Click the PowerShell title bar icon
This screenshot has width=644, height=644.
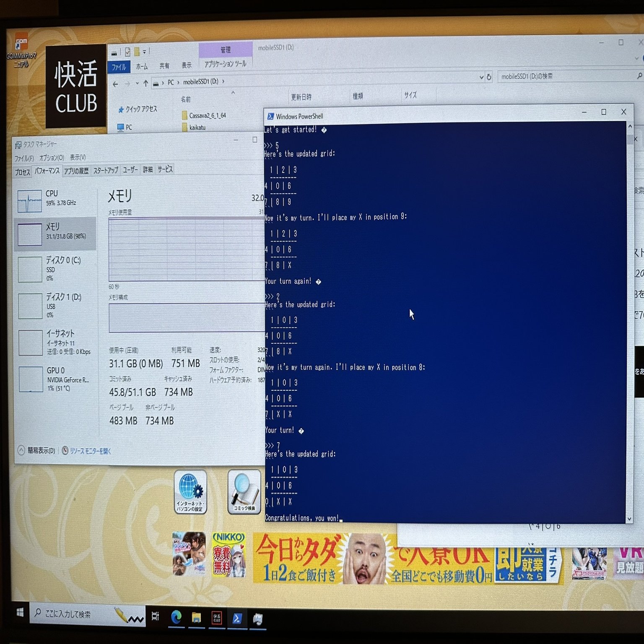pos(270,117)
